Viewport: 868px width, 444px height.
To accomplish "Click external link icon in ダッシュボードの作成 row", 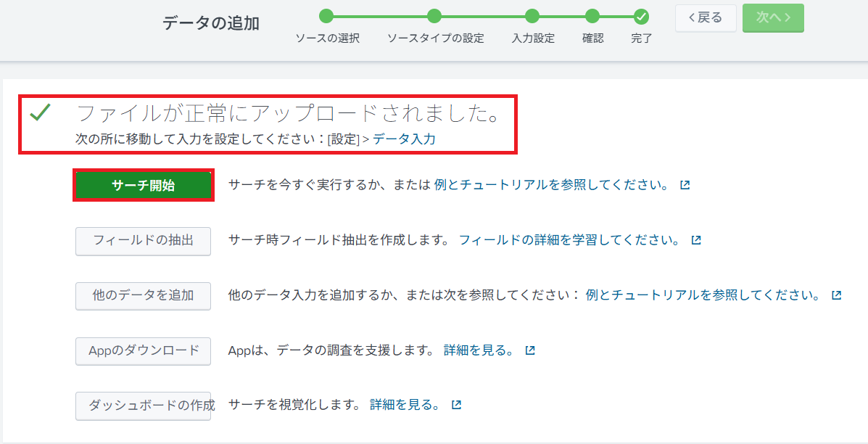I will pyautogui.click(x=456, y=405).
